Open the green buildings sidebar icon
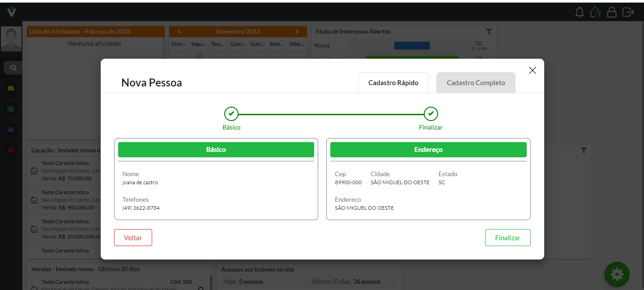Image resolution: width=644 pixels, height=290 pixels. [x=11, y=109]
